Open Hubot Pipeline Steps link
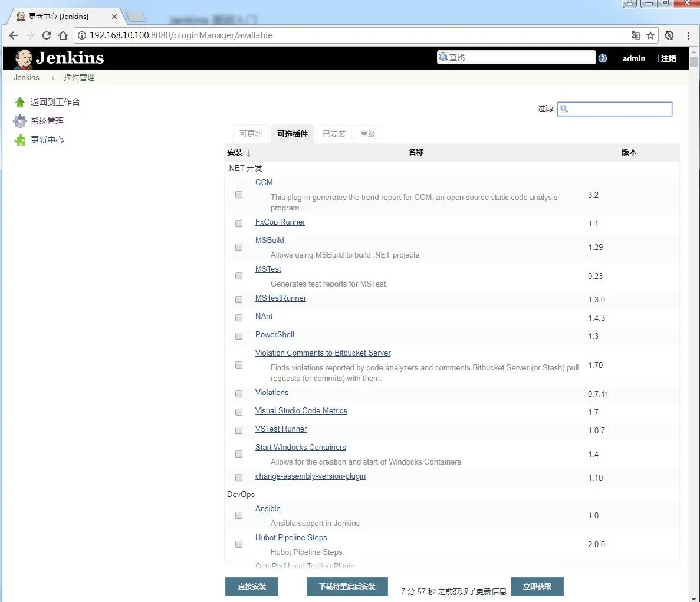Screen dimensions: 700x602 point(291,537)
